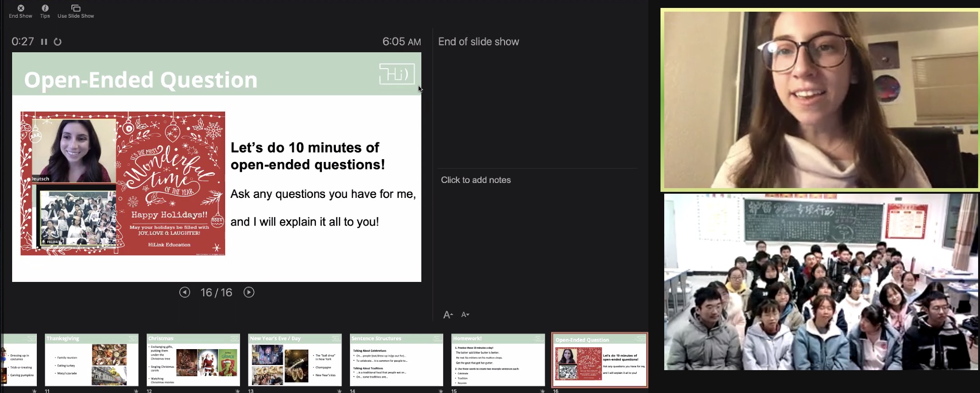Click the classroom video tile
Viewport: 980px width, 393px height.
coord(821,282)
